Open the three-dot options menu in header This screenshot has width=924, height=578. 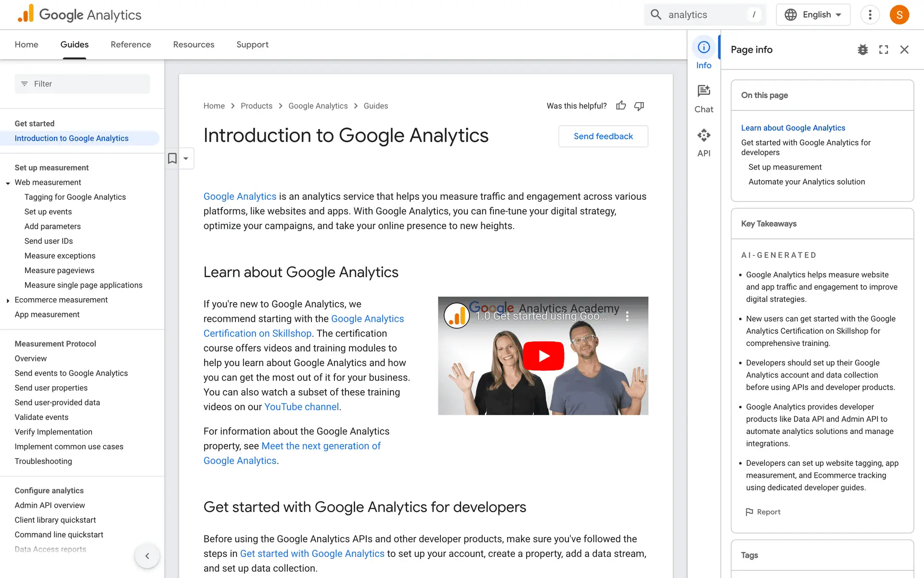tap(870, 14)
